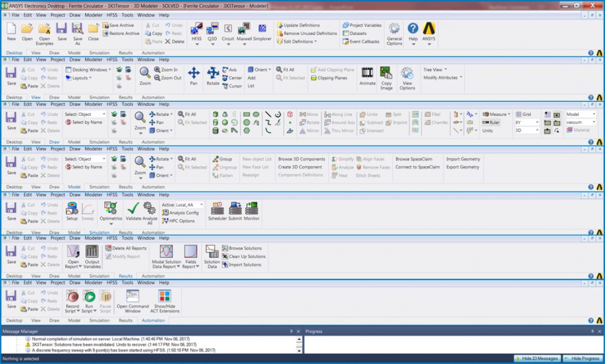Open General Options gear icon

tap(394, 29)
